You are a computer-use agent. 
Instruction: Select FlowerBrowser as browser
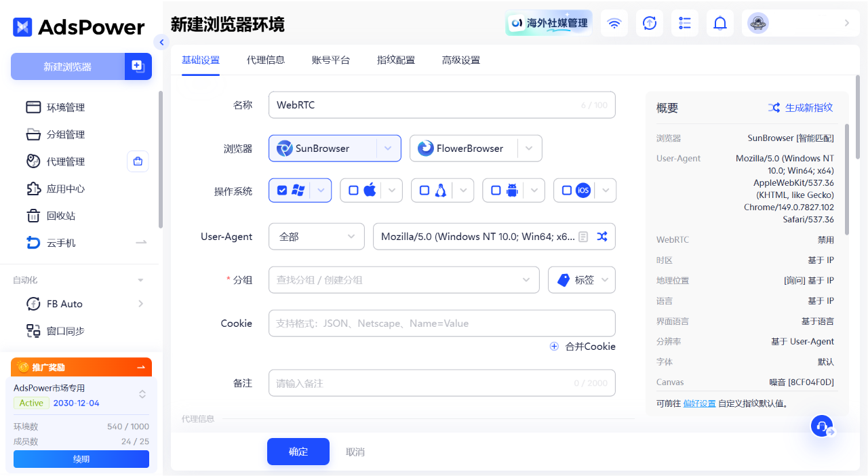[464, 148]
